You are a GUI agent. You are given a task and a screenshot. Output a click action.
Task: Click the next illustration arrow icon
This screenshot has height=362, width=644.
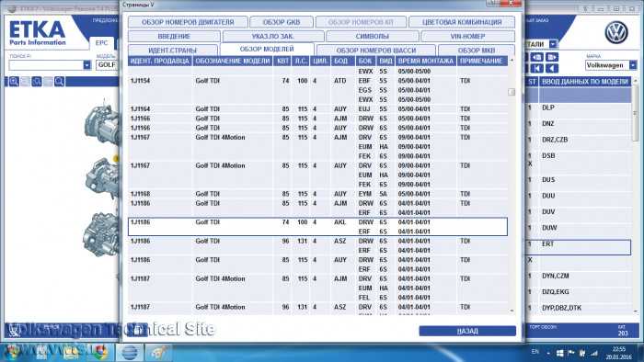[552, 57]
